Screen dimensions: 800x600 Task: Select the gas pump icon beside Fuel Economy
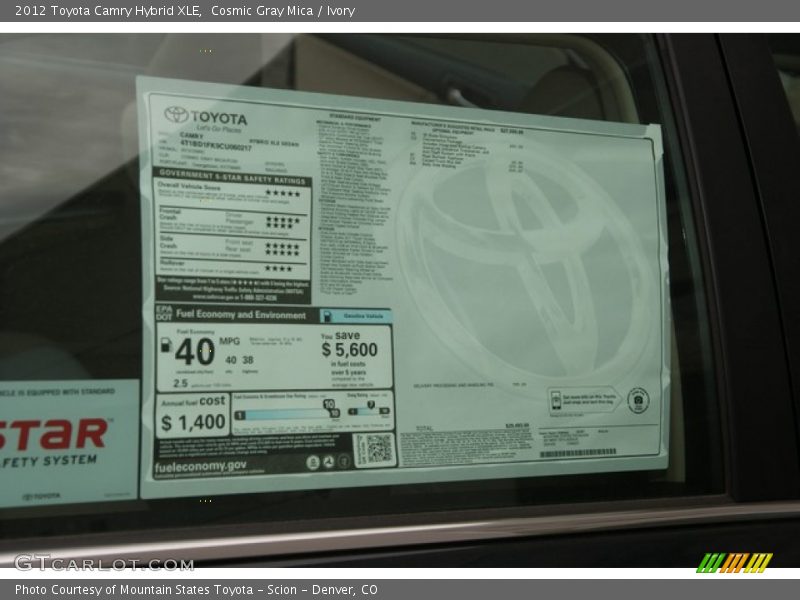(166, 346)
